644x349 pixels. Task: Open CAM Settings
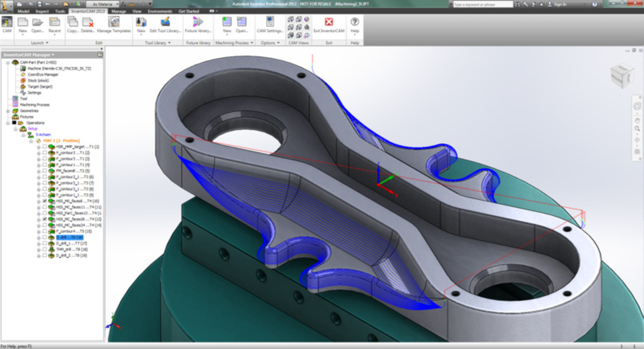[269, 25]
